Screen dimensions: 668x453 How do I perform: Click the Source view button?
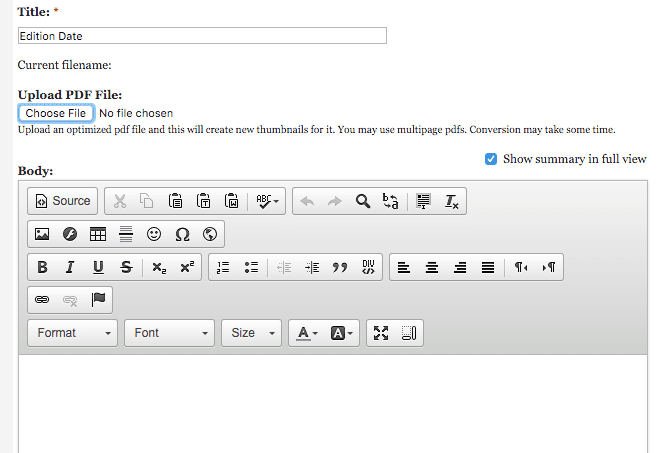click(63, 201)
